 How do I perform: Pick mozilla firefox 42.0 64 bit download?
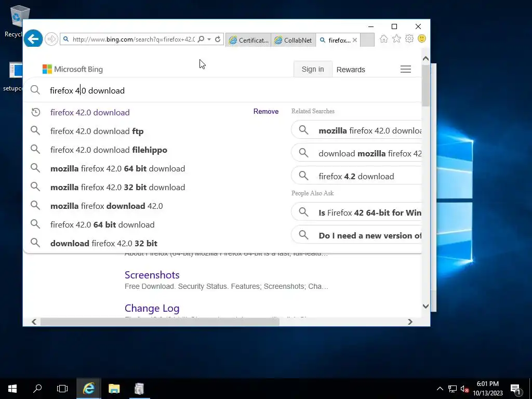118,169
